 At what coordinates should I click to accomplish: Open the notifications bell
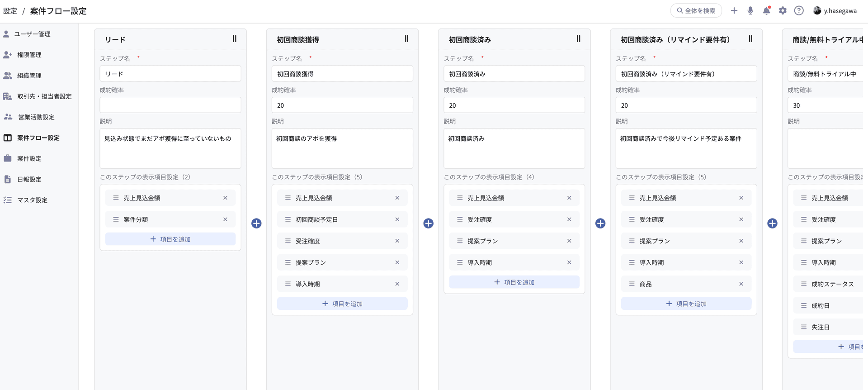pos(766,11)
